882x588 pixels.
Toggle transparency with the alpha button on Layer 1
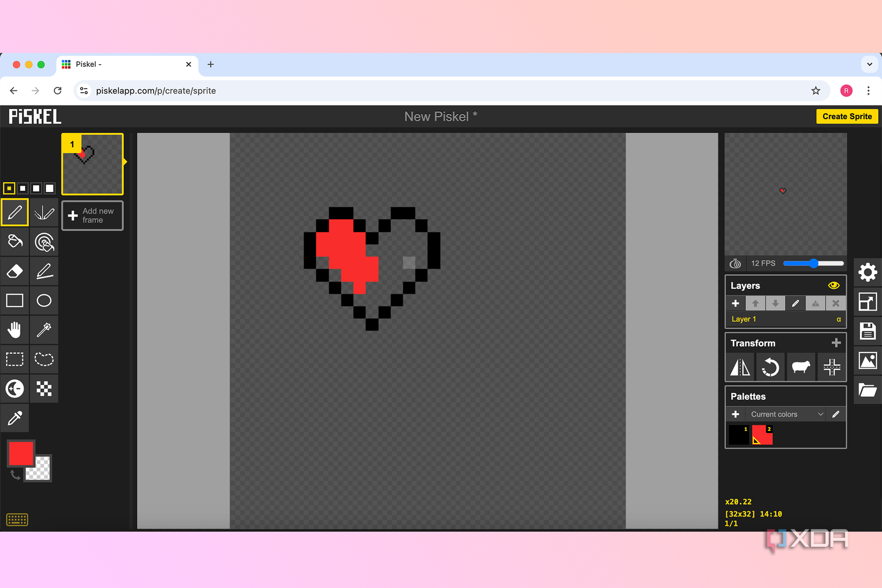pos(838,319)
